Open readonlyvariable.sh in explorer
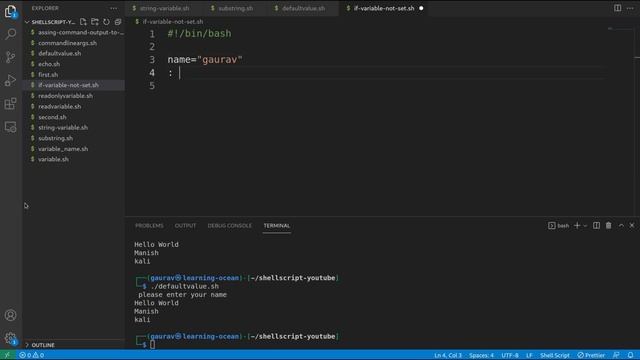This screenshot has height=360, width=640. 73,96
